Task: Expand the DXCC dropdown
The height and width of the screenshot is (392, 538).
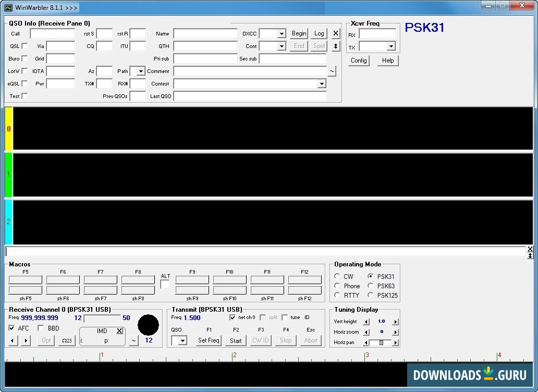Action: [282, 34]
